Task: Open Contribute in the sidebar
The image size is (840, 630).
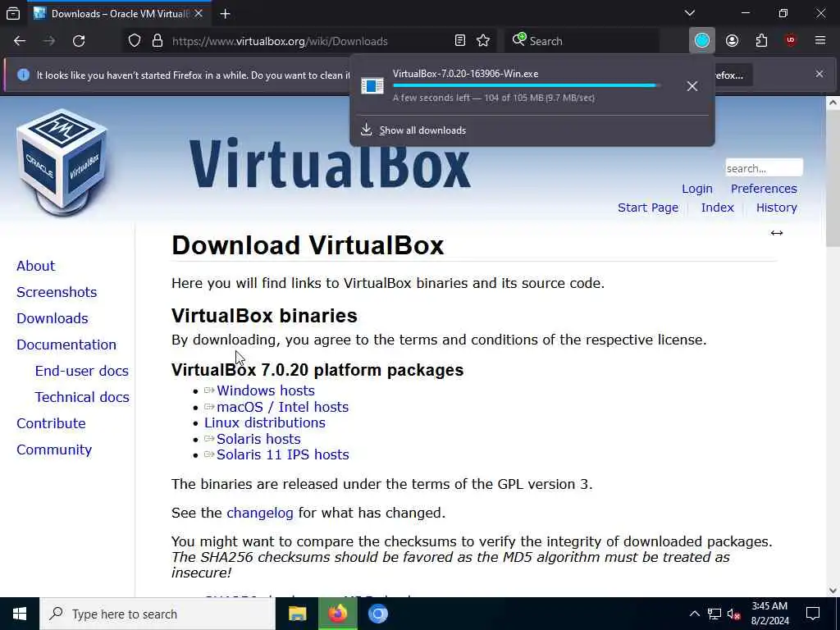Action: pyautogui.click(x=51, y=423)
